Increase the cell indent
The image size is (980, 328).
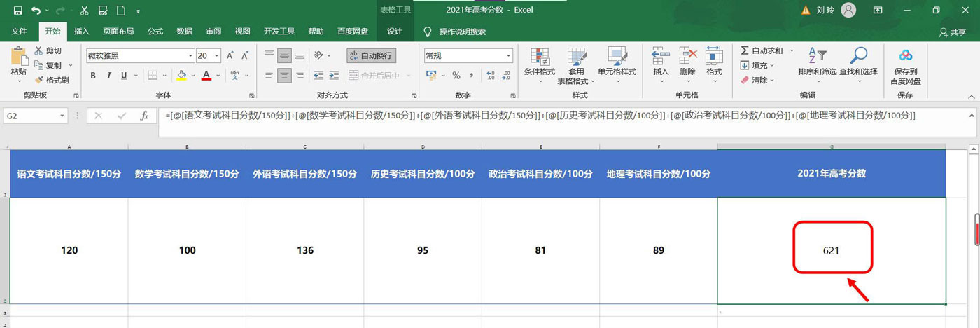(335, 76)
